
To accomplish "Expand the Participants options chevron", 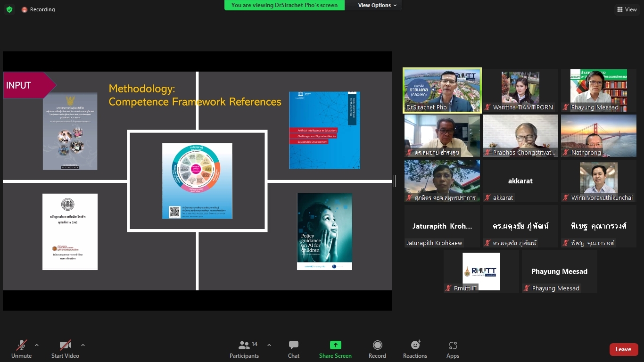I will [x=269, y=345].
